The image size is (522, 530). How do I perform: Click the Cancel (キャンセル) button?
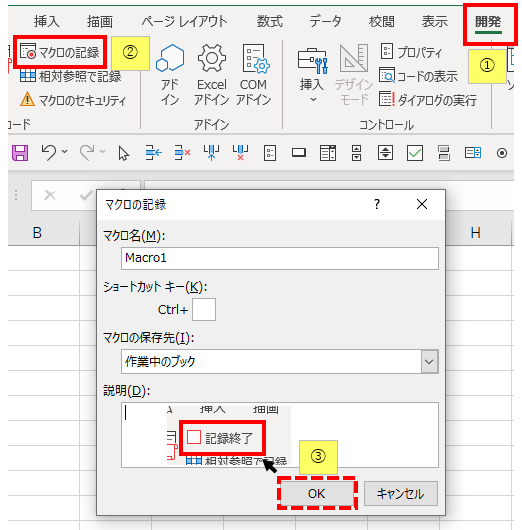[x=401, y=493]
